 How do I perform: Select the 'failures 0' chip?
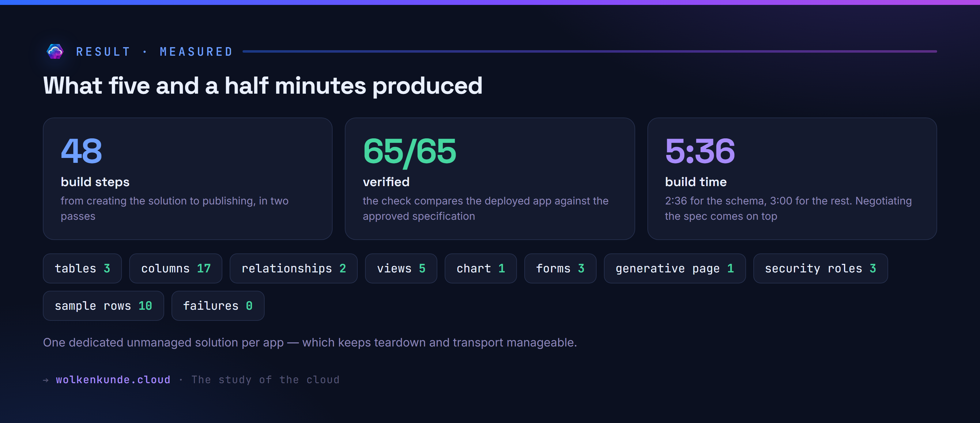[x=218, y=305]
